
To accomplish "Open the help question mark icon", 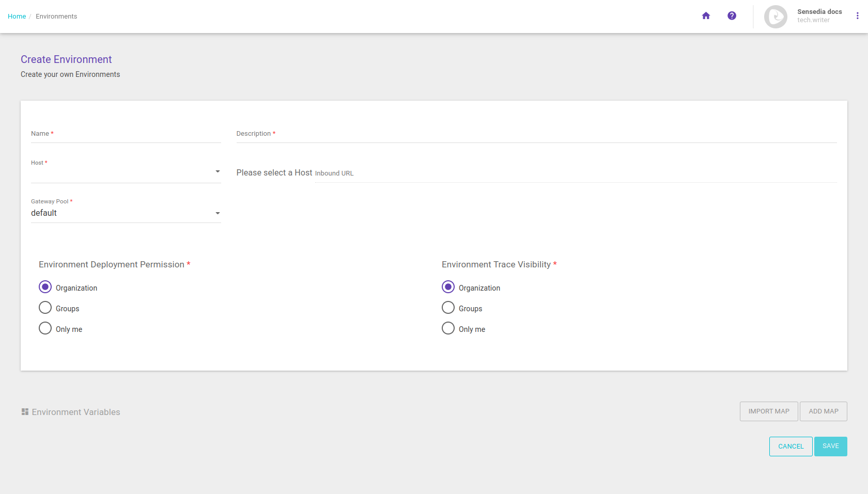I will coord(732,16).
